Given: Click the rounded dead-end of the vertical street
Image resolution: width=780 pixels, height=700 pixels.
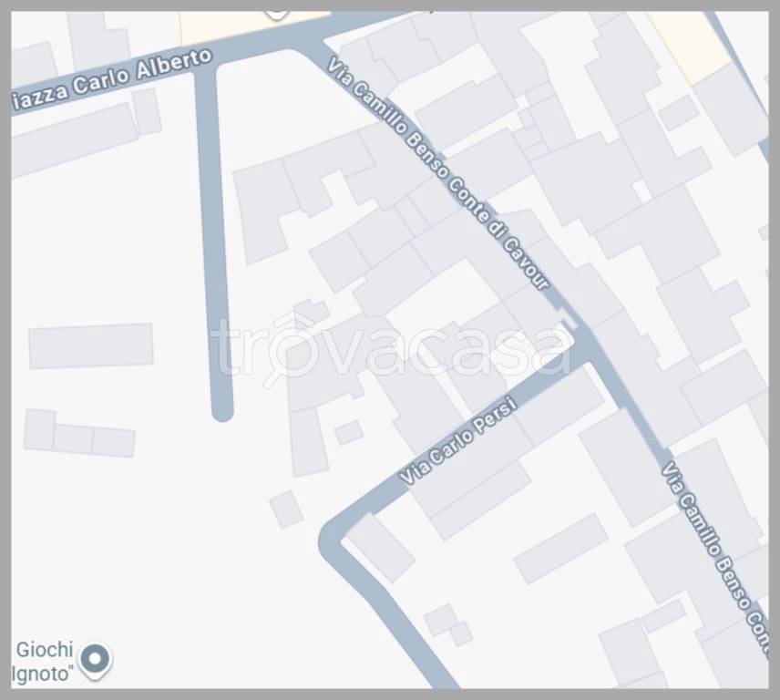Looking at the screenshot, I should click(x=222, y=409).
